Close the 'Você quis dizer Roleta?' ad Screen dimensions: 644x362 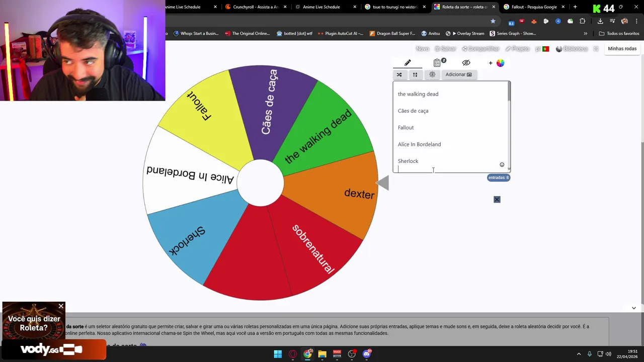coord(61,306)
